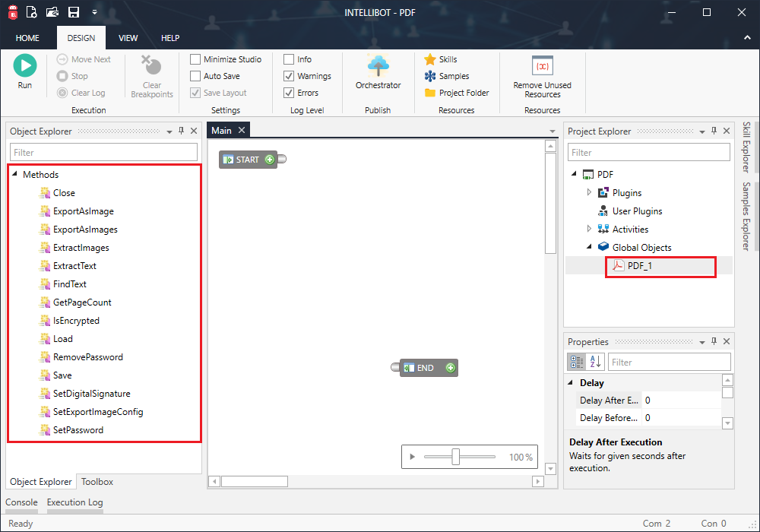Click the Move Next execution icon
Screen dimensions: 760x532
[62, 59]
